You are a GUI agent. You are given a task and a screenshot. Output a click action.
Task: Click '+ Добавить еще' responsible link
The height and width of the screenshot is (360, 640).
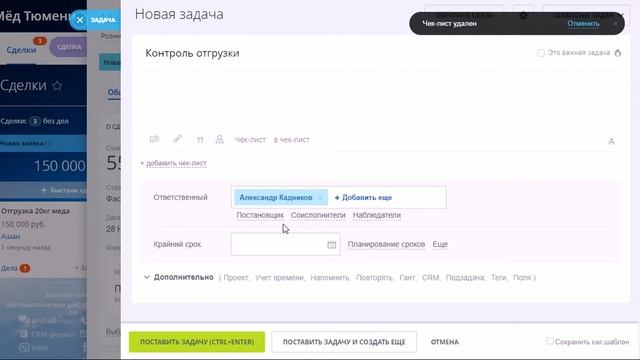[363, 198]
